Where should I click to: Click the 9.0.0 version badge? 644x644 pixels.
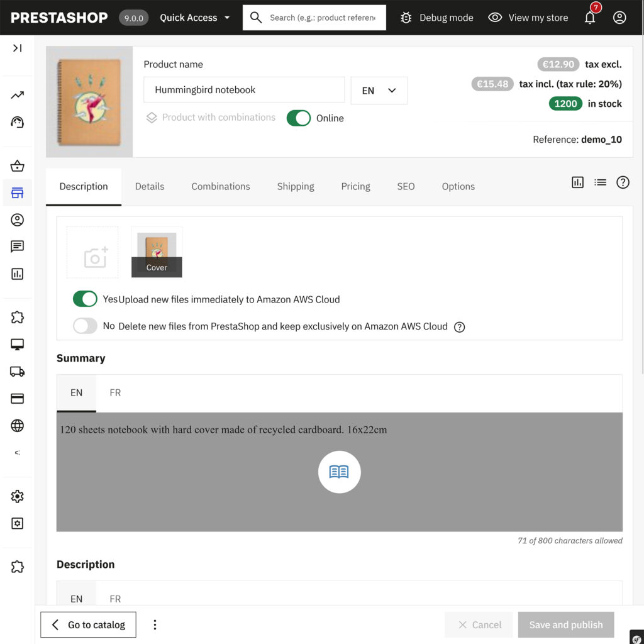pyautogui.click(x=133, y=18)
